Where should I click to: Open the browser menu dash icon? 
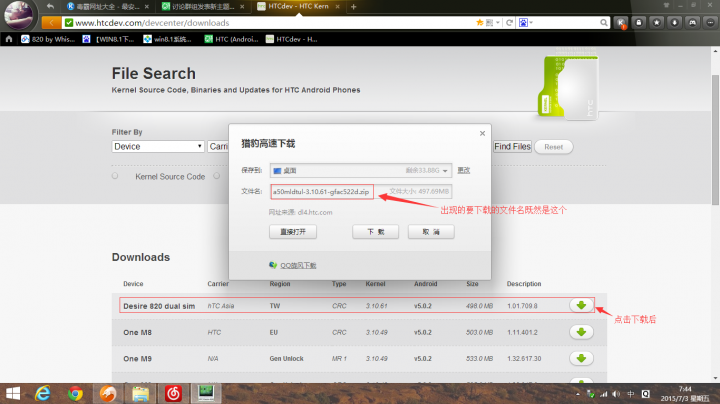click(x=710, y=22)
